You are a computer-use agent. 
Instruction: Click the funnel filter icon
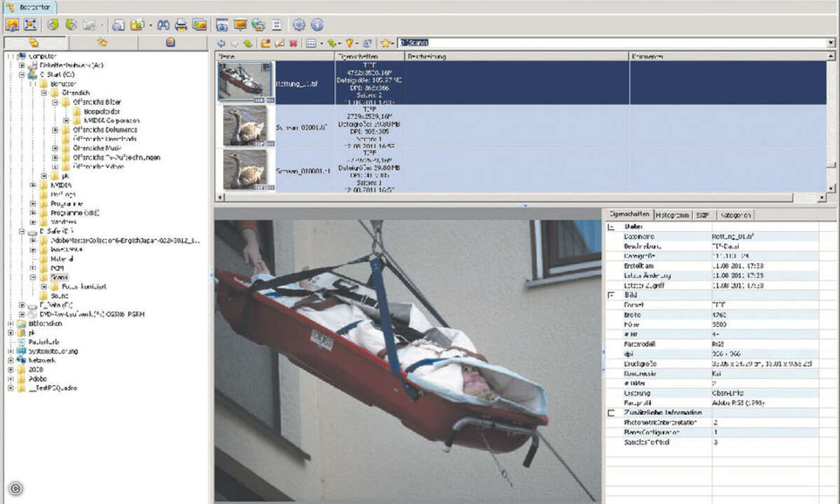click(349, 43)
